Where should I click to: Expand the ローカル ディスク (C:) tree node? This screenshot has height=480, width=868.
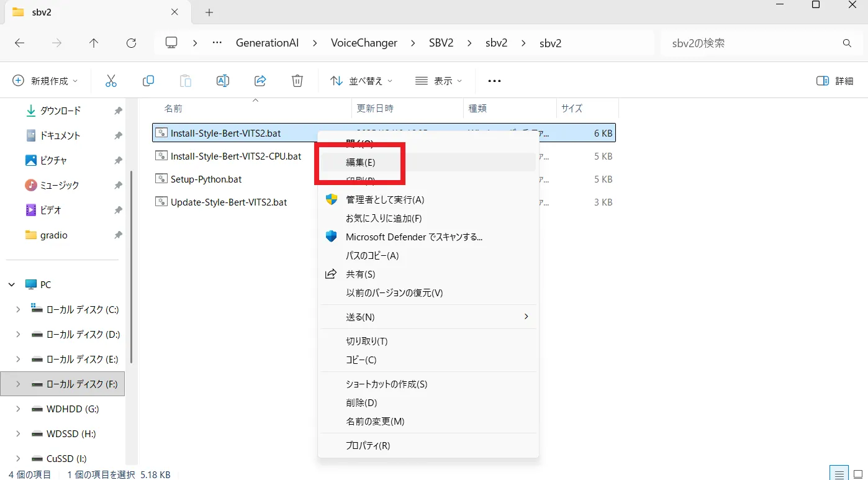[17, 309]
